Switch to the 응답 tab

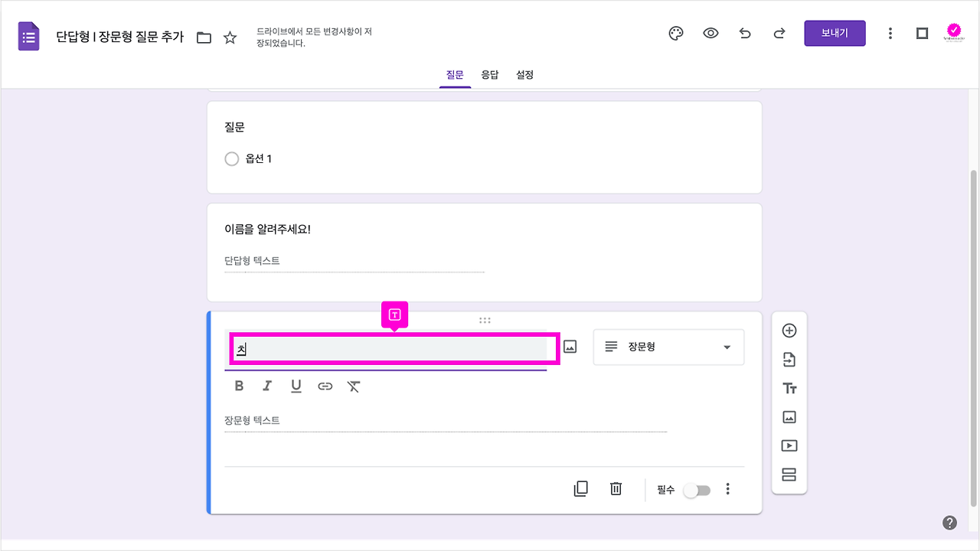point(490,74)
